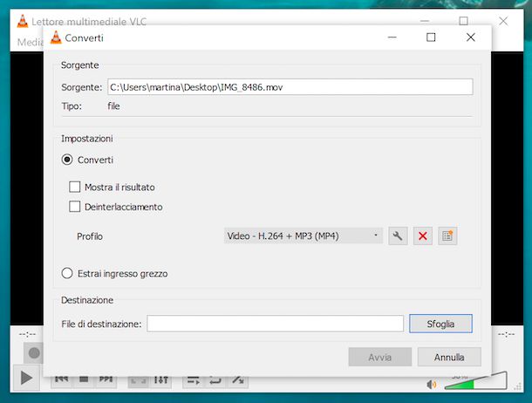Click the record button in VLC main window
The height and width of the screenshot is (403, 532).
point(34,353)
